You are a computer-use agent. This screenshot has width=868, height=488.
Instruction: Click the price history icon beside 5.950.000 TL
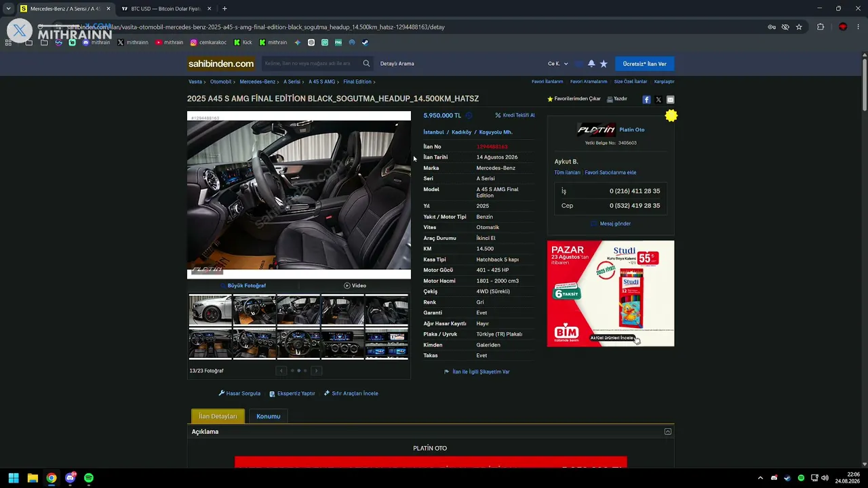pyautogui.click(x=469, y=116)
